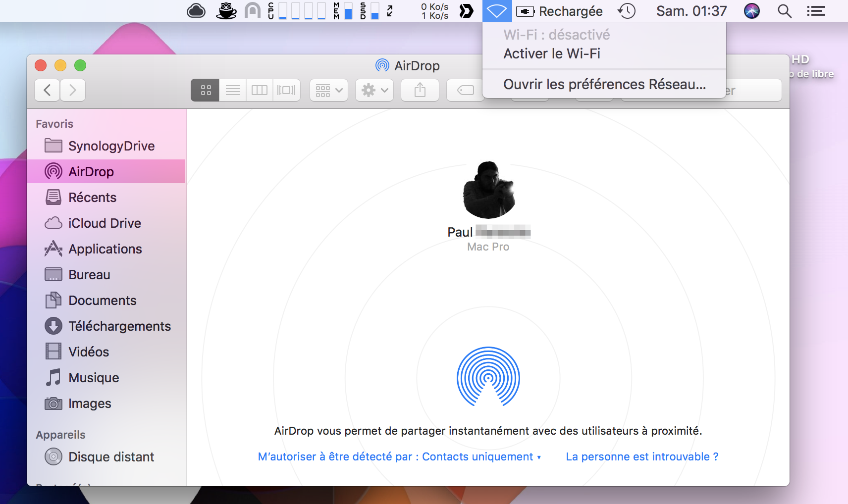This screenshot has height=504, width=848.
Task: Click the Favoris sidebar section header
Action: [x=54, y=124]
